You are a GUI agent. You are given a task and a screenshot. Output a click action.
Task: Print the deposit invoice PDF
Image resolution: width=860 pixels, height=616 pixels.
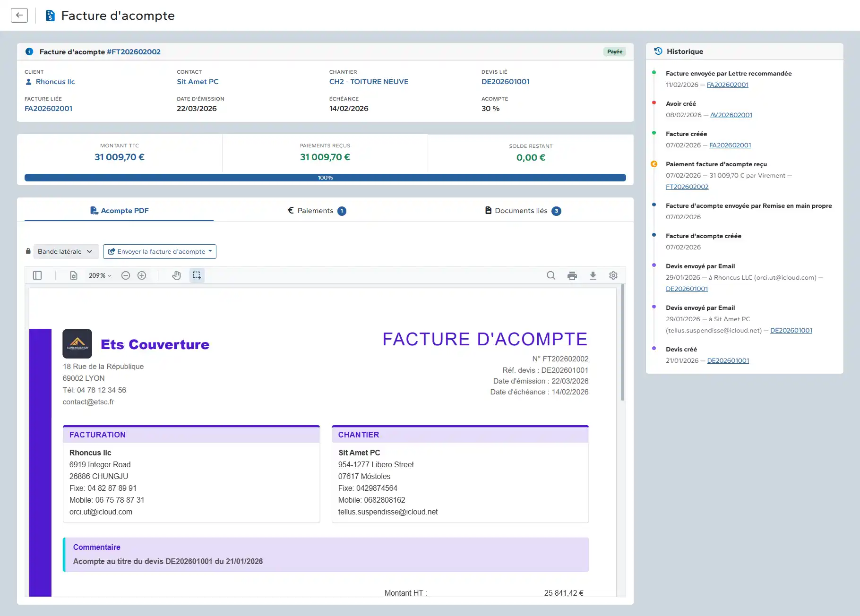[572, 275]
